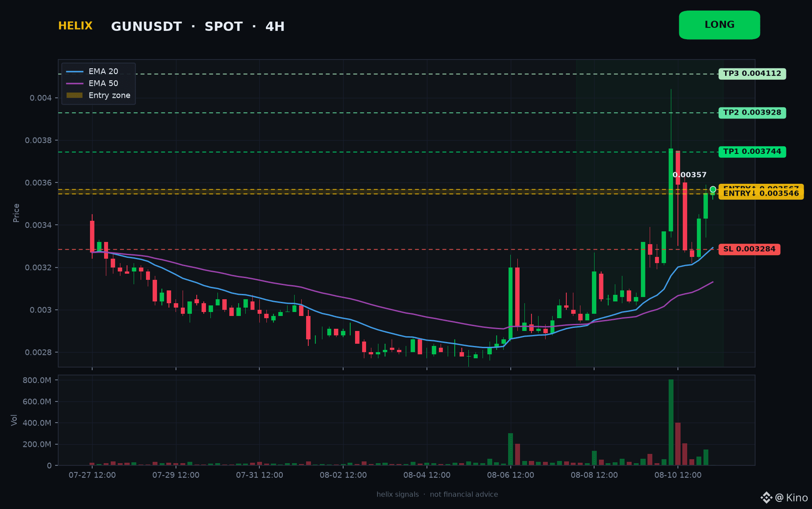Screen dimensions: 812x509
Task: Click the 0.0032 price axis label
Action: tap(38, 268)
